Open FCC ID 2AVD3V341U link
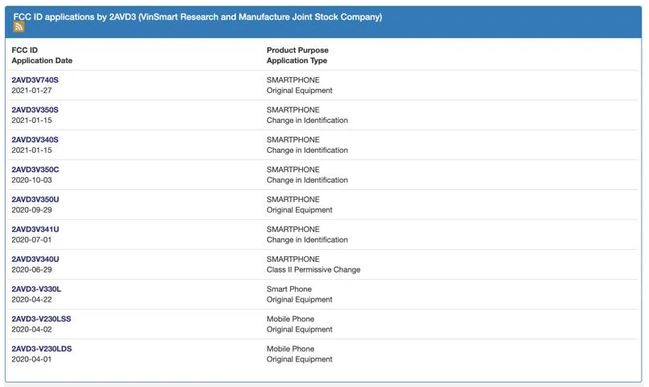This screenshot has height=387, width=649. coord(36,229)
